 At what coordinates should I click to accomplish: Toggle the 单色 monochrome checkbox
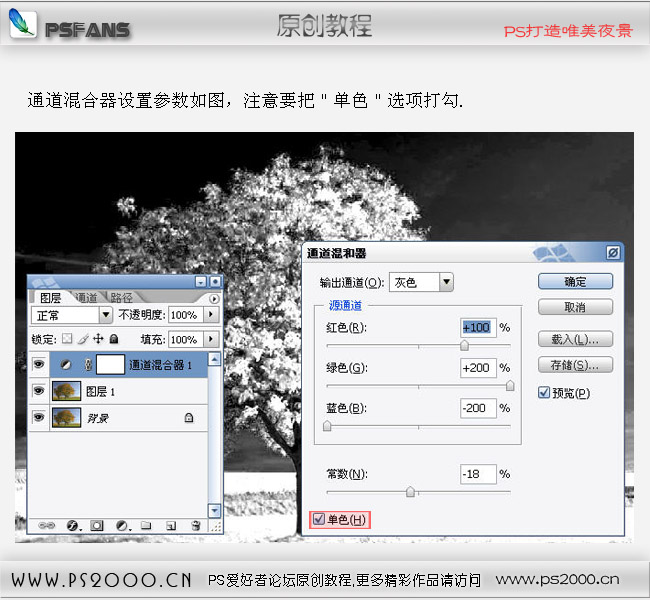pos(319,519)
